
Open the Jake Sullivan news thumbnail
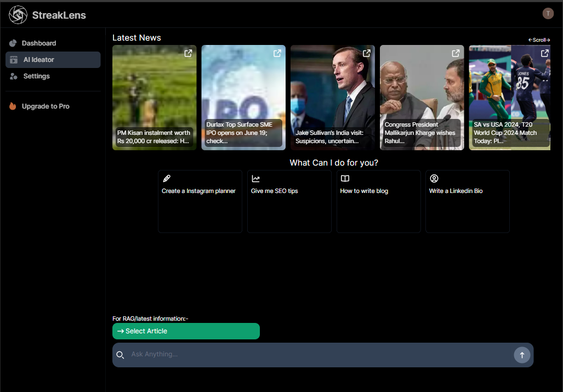[x=333, y=93]
